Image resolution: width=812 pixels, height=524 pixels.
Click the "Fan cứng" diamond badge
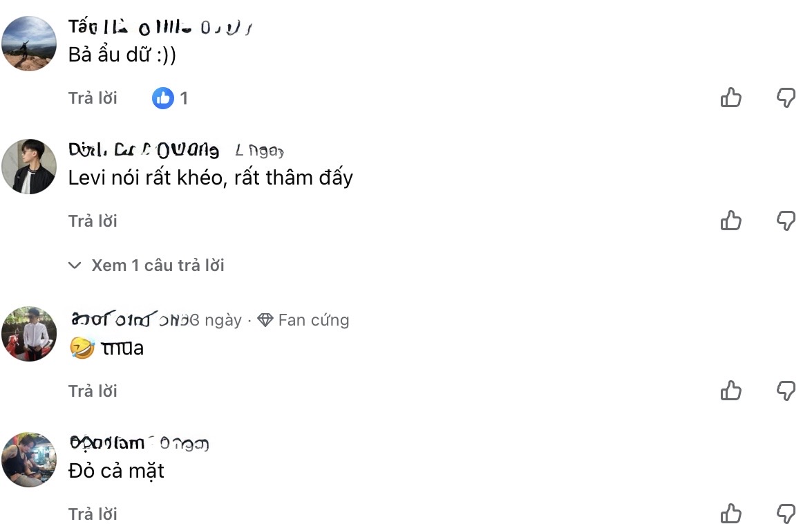303,320
